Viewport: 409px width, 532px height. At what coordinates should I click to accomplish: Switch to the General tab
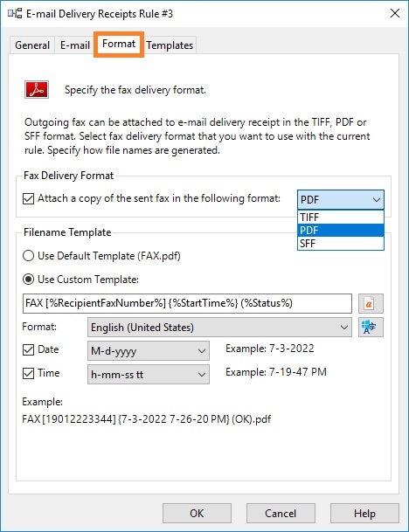click(x=32, y=45)
